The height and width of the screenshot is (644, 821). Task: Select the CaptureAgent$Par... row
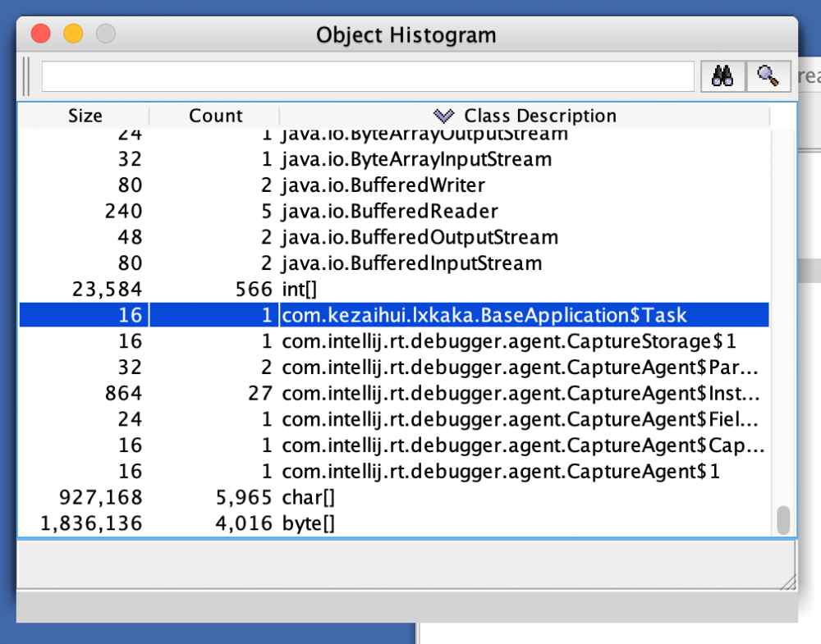[x=394, y=368]
